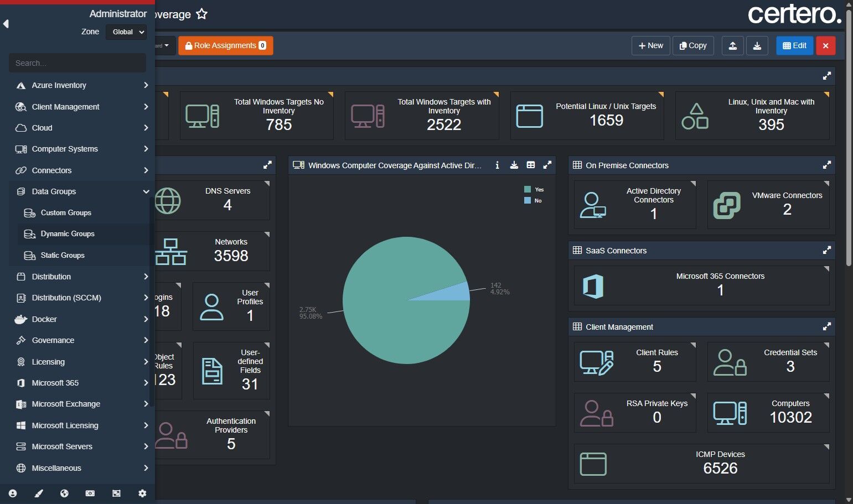Click the VMware Connectors icon
The height and width of the screenshot is (504, 853).
coord(727,205)
